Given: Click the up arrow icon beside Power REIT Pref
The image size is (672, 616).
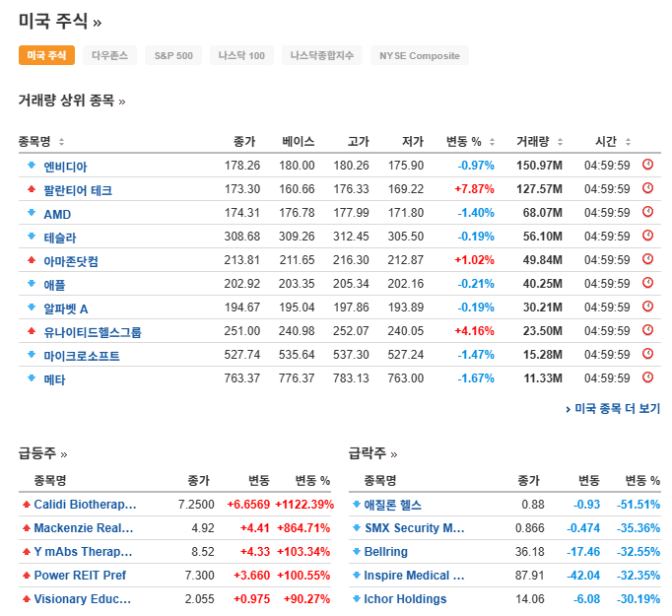Looking at the screenshot, I should click(27, 576).
